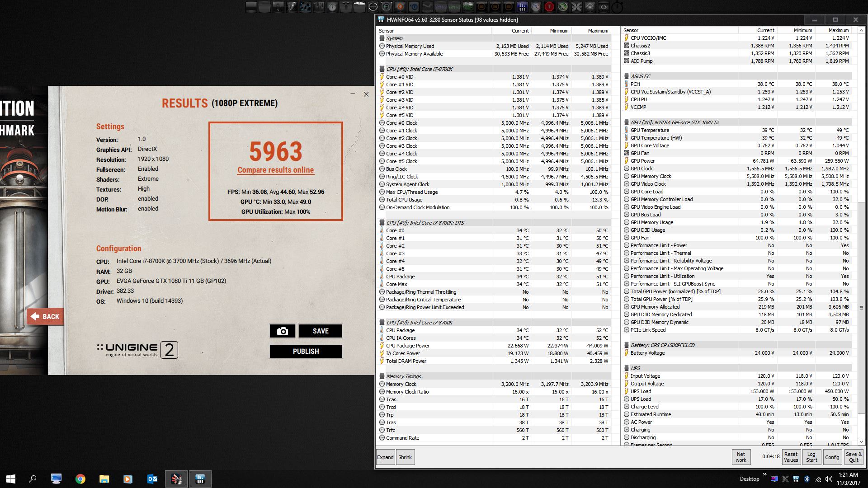Click the HWiNFO vertical scrollbar down arrow
868x488 pixels.
[x=861, y=441]
